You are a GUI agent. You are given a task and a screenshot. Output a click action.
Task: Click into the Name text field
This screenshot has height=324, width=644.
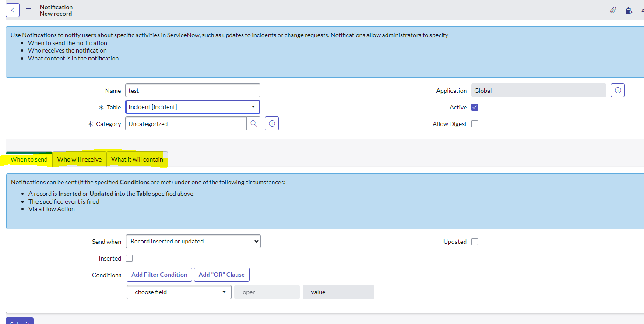(193, 91)
